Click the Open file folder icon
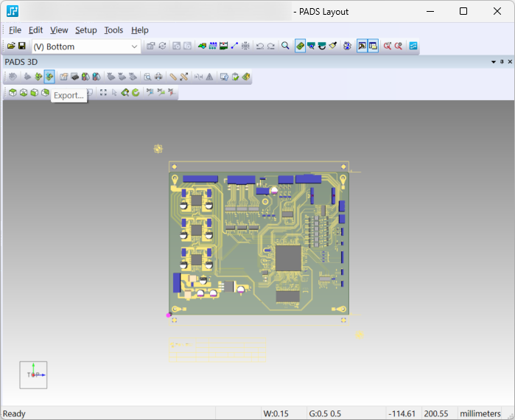Viewport: 515px width, 420px height. click(11, 46)
